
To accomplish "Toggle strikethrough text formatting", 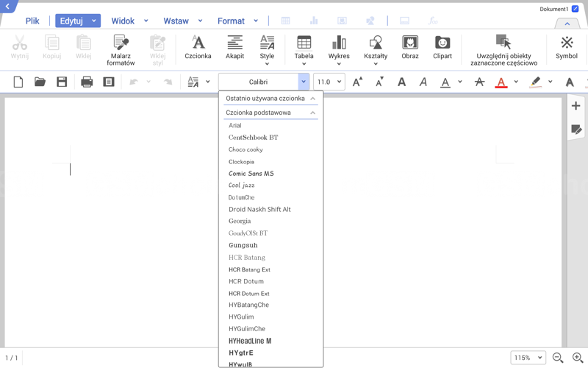I will pos(479,82).
